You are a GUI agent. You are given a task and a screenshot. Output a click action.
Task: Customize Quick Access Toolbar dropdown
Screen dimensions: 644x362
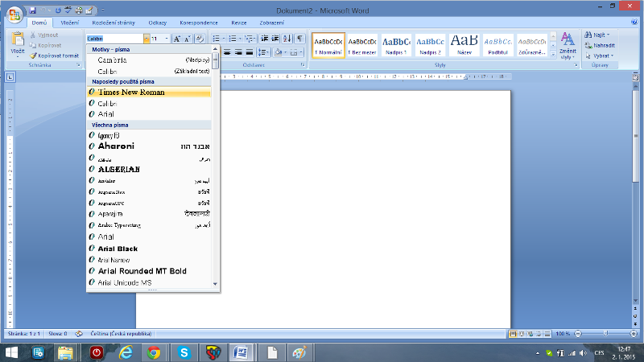coord(103,10)
